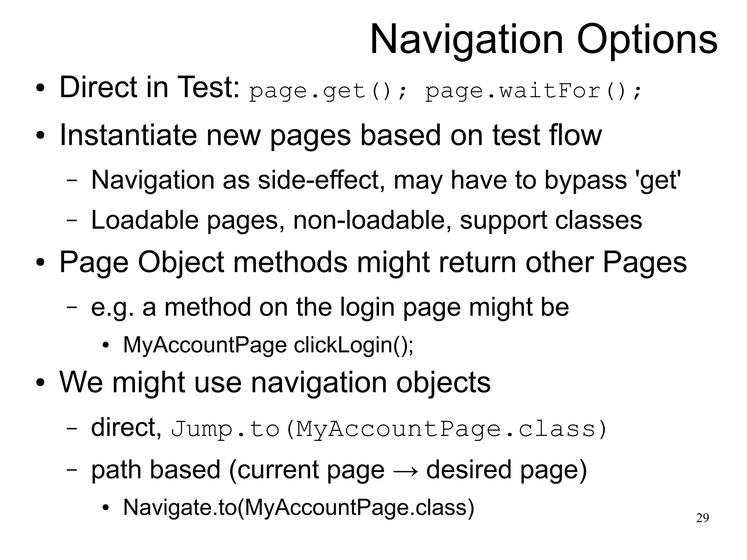The image size is (747, 560).
Task: Select the page.waitFor(); code snippet
Action: point(533,91)
